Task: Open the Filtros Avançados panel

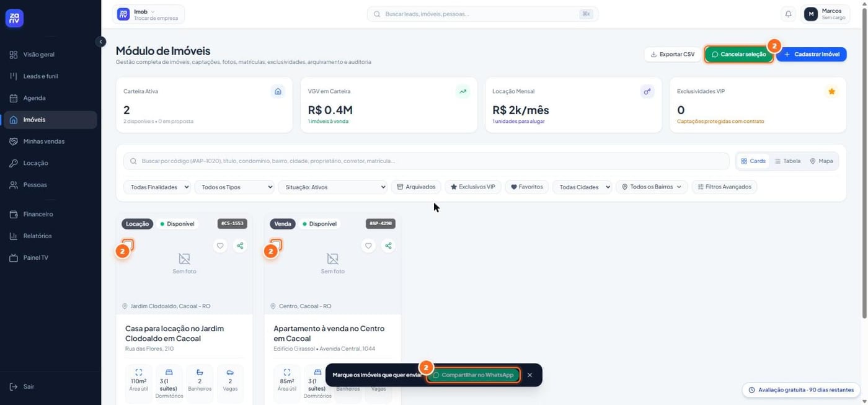Action: 724,187
